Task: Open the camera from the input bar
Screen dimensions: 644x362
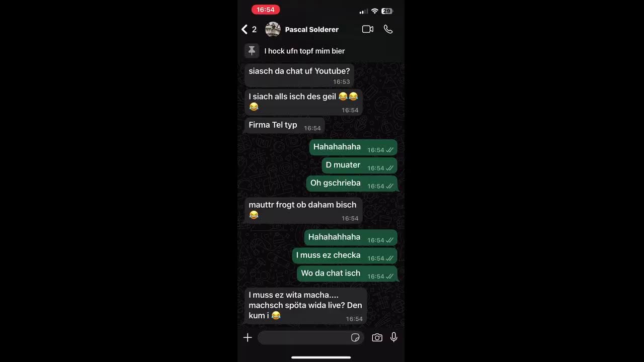Action: coord(377,337)
